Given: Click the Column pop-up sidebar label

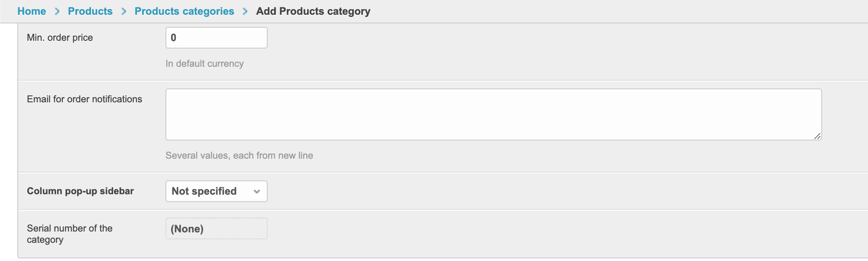Looking at the screenshot, I should [x=80, y=191].
